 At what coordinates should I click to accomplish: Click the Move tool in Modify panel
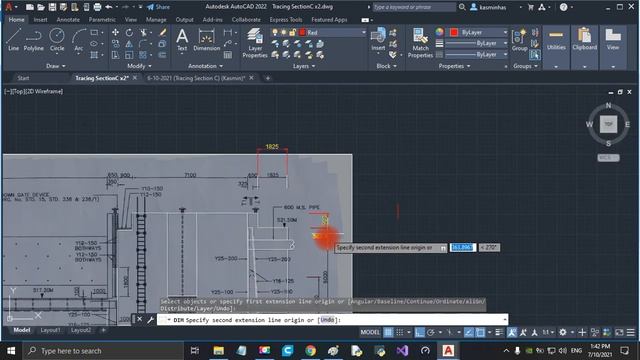pyautogui.click(x=116, y=32)
